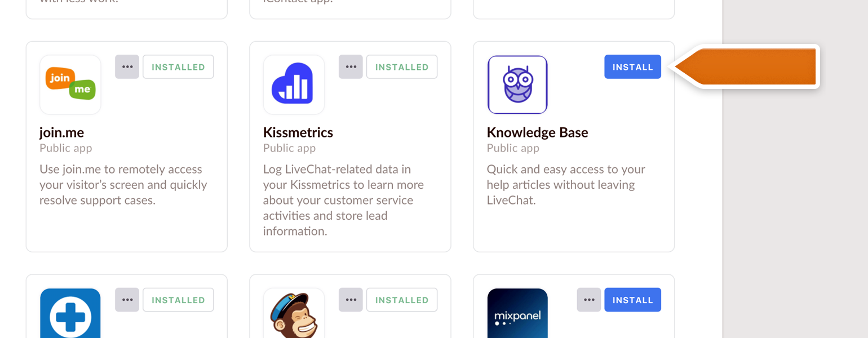The height and width of the screenshot is (338, 868).
Task: Click the Installed button on join.me
Action: [x=178, y=67]
